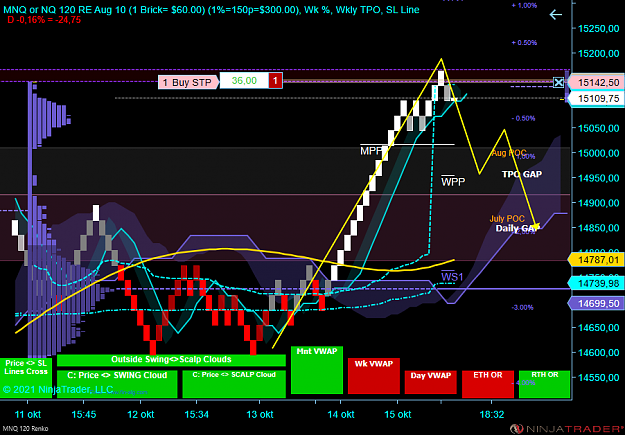The height and width of the screenshot is (435, 625).
Task: Click the back arrow icon at top right
Action: click(556, 15)
